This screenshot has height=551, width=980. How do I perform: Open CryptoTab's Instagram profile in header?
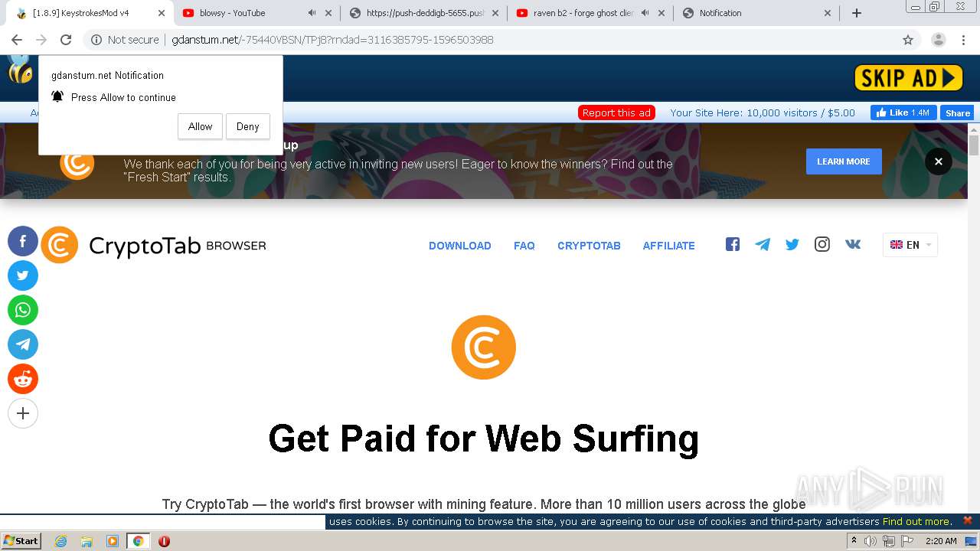point(822,245)
